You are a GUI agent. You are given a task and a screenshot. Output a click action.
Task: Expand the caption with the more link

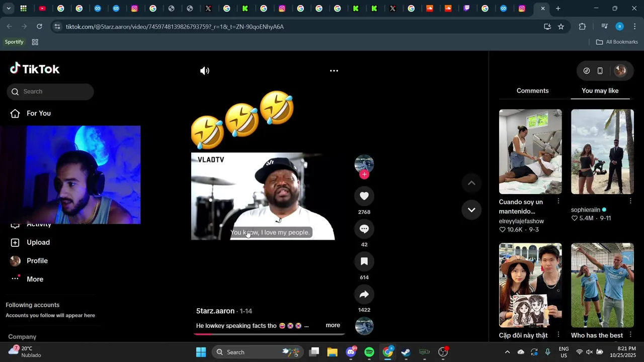click(333, 325)
